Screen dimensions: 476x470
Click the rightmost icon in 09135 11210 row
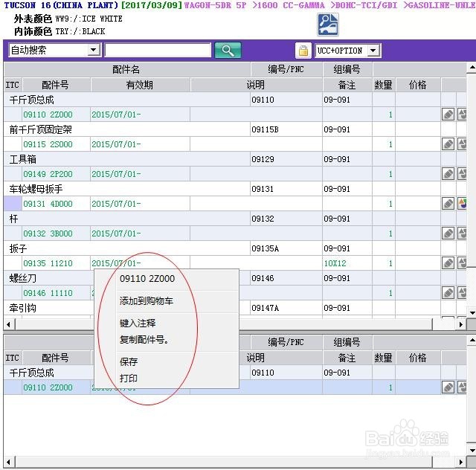[x=462, y=263]
